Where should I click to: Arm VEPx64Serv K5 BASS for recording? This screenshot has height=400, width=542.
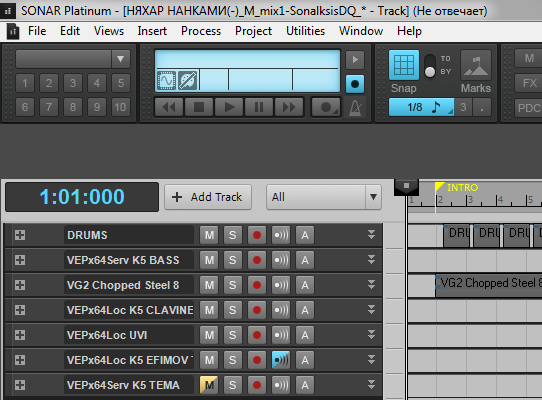(x=257, y=260)
